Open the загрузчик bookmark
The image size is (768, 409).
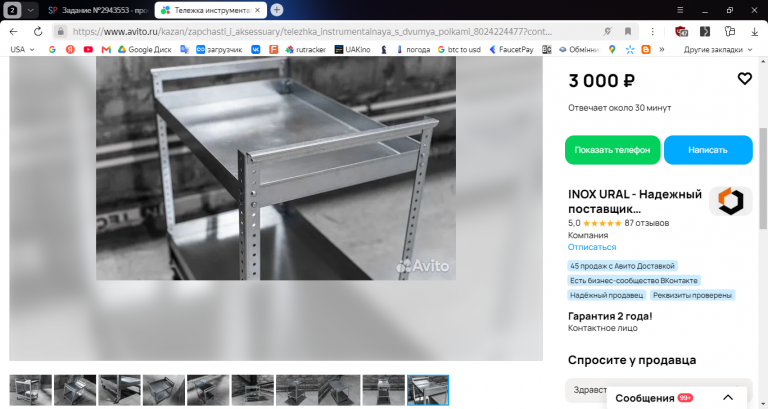point(219,49)
